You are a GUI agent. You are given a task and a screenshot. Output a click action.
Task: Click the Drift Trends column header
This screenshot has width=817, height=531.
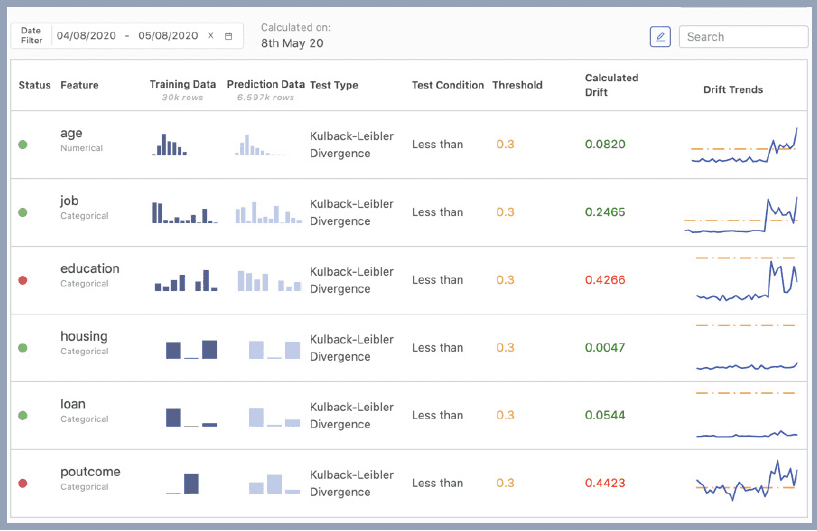pos(733,90)
